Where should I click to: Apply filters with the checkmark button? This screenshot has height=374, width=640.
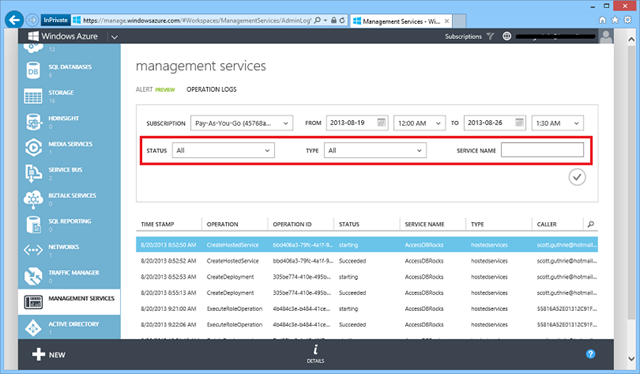pyautogui.click(x=577, y=177)
